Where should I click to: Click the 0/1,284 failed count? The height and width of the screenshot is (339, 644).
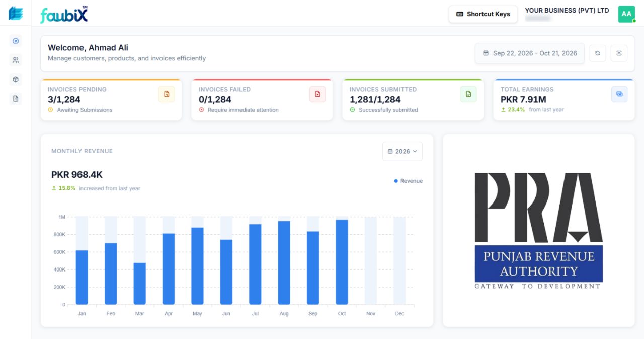[x=215, y=100]
